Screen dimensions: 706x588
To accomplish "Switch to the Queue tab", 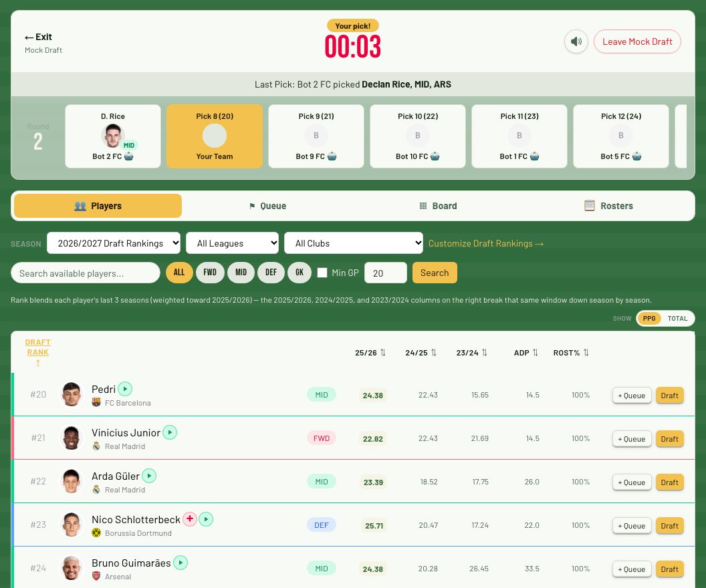I will point(268,206).
